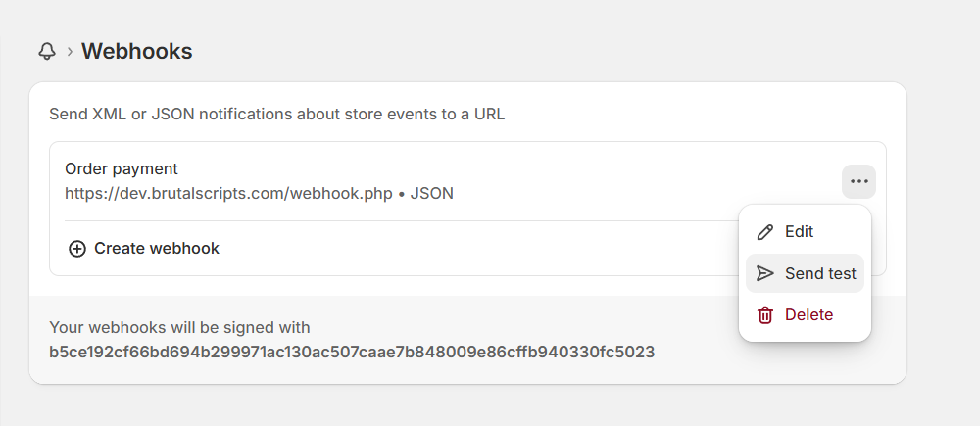Click the breadcrumb chevron before Webhooks
This screenshot has height=426, width=980.
(70, 52)
